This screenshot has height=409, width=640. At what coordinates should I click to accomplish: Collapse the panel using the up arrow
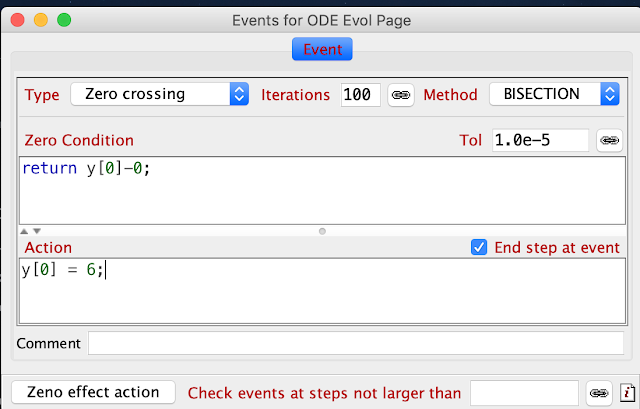click(x=24, y=231)
